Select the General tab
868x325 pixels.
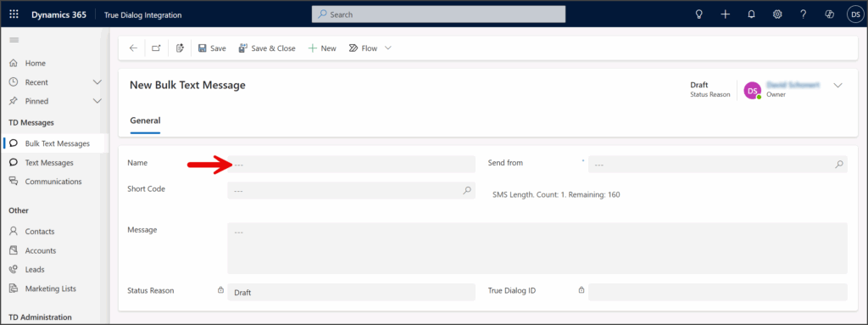(x=145, y=120)
